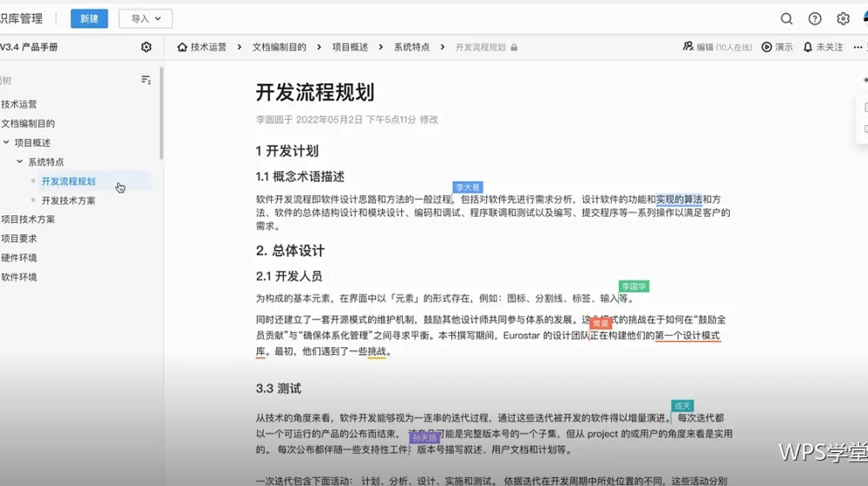Click the 孙天扬 collaborator cursor tag
This screenshot has height=486, width=868.
(424, 438)
